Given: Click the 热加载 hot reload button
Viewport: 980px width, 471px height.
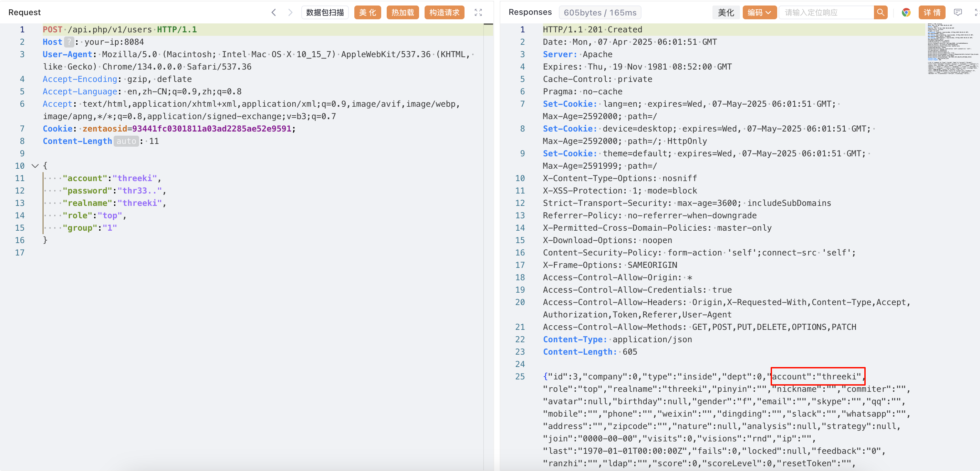Looking at the screenshot, I should click(x=403, y=12).
